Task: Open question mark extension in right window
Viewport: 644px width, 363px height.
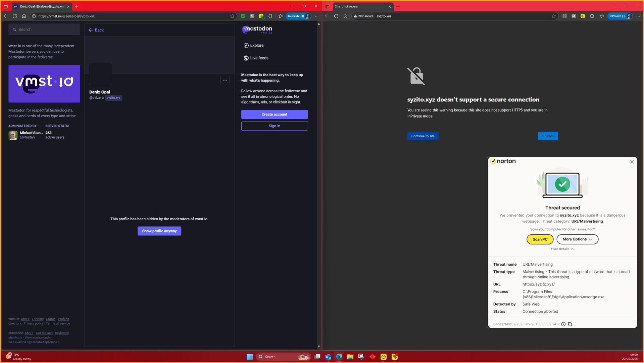Action: pos(564,16)
